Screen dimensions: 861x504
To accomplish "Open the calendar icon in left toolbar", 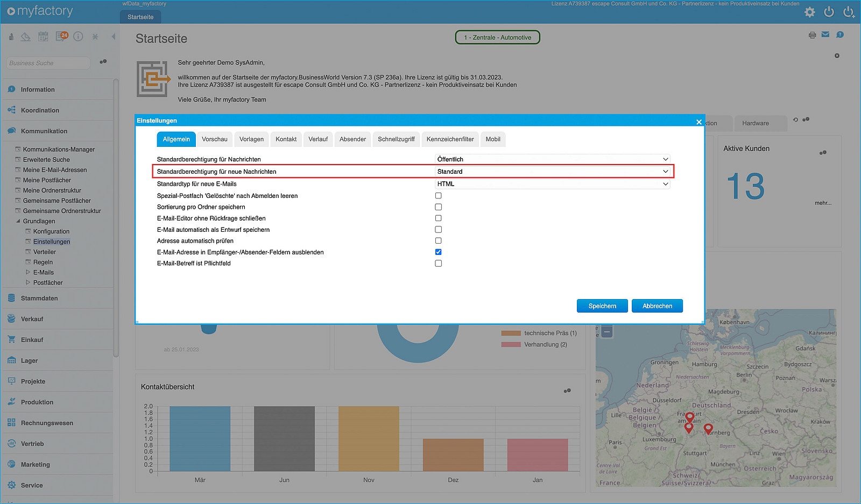I will pos(43,37).
